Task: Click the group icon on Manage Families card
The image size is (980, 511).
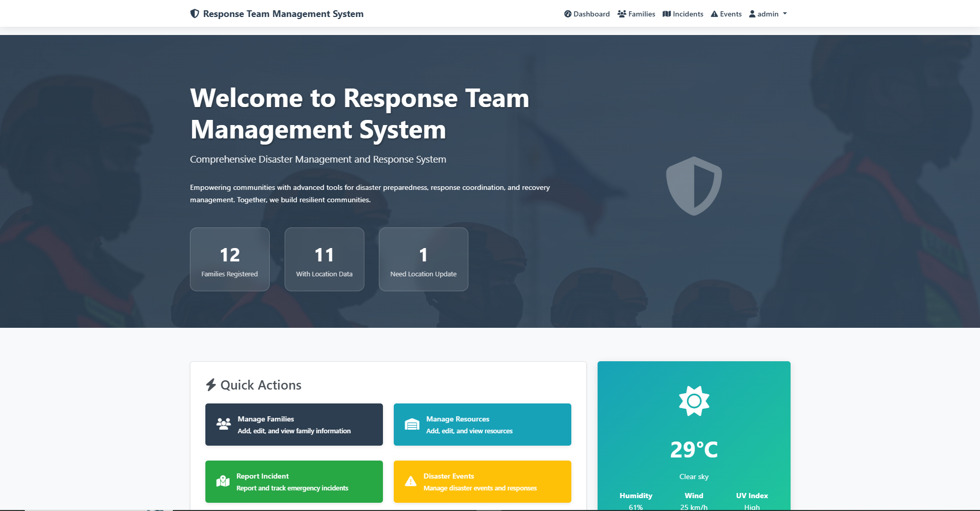Action: pyautogui.click(x=223, y=424)
